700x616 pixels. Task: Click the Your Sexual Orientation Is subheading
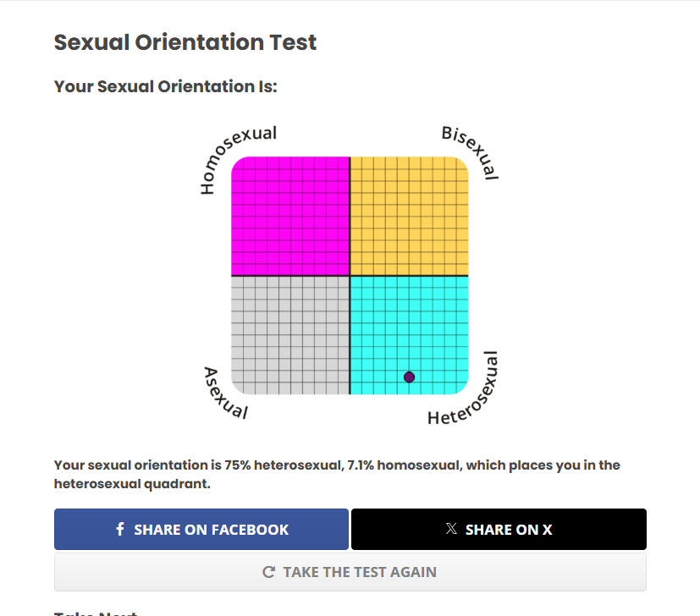[166, 86]
